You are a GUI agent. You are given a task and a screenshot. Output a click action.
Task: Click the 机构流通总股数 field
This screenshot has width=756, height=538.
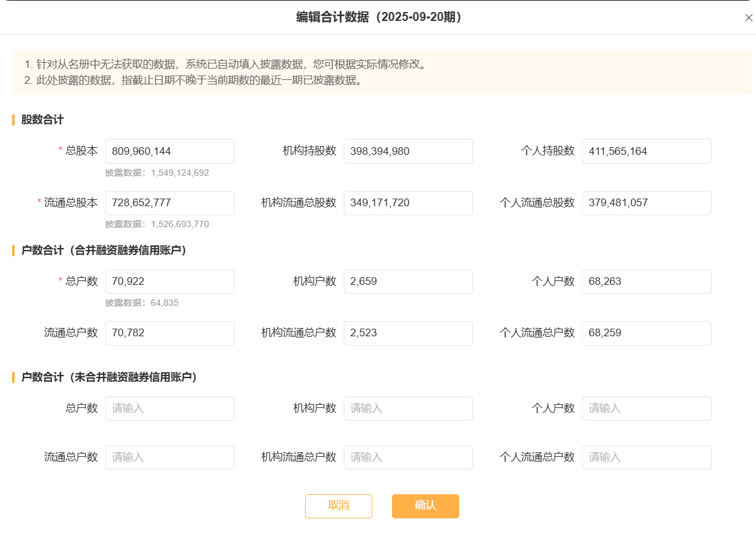(x=408, y=203)
